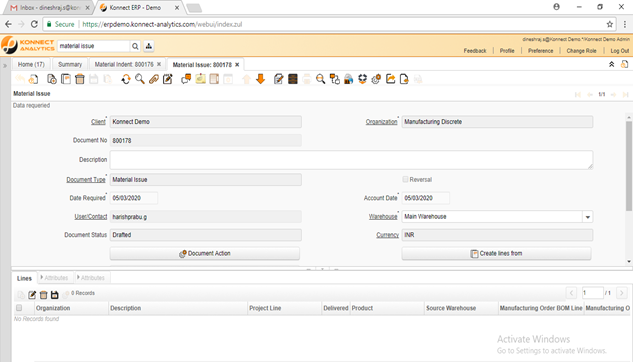Click the Archive black cabinet icon

tap(293, 79)
